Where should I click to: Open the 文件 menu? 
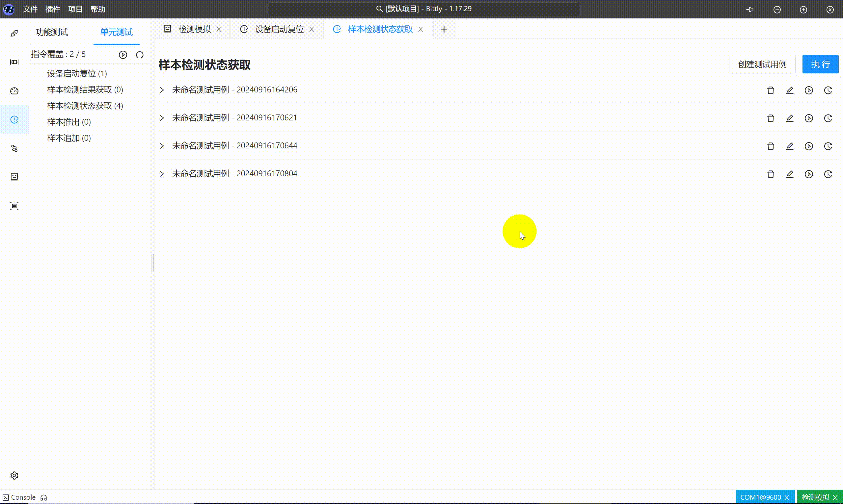click(x=30, y=9)
